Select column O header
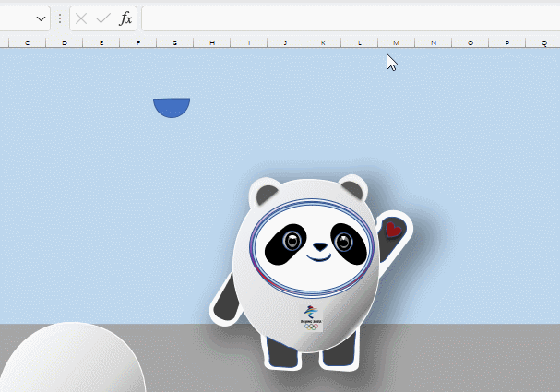Screen dimensions: 560x392 click(x=470, y=42)
